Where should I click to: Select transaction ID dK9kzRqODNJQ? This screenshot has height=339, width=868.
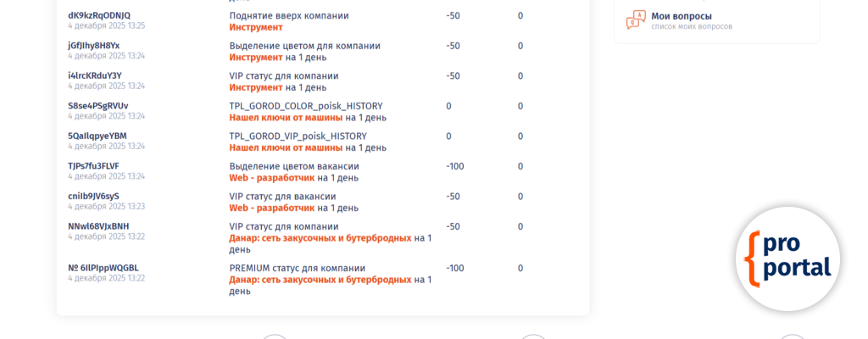coord(99,15)
